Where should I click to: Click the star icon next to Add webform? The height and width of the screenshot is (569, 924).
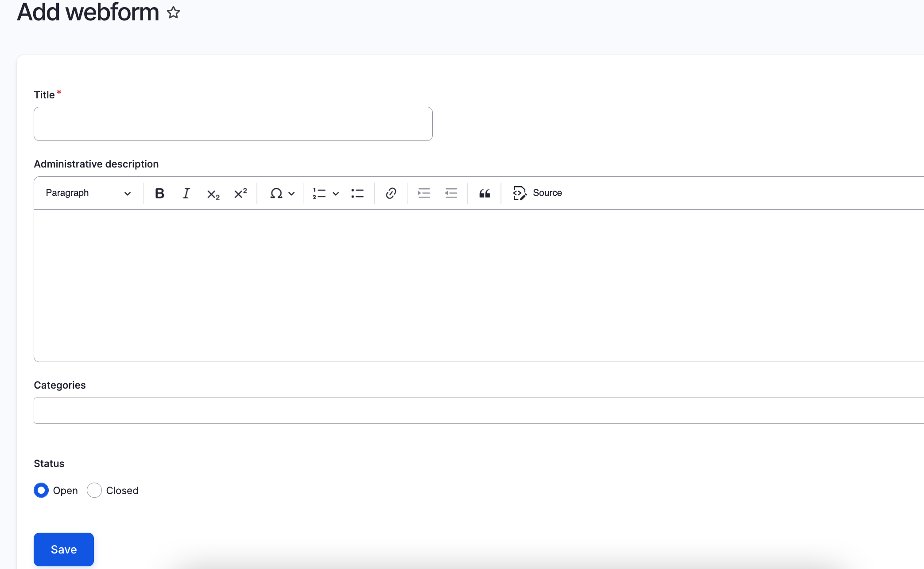coord(173,12)
